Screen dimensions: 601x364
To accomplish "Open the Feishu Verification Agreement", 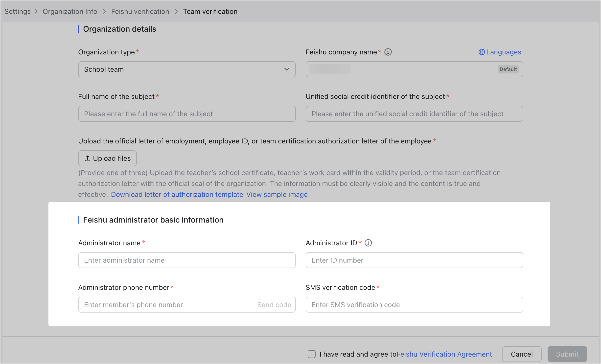I will pos(444,354).
